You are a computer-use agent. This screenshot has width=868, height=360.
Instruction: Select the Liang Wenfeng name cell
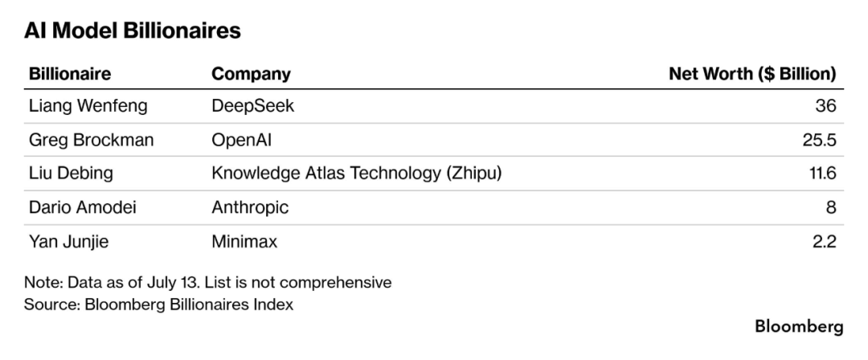click(x=88, y=106)
